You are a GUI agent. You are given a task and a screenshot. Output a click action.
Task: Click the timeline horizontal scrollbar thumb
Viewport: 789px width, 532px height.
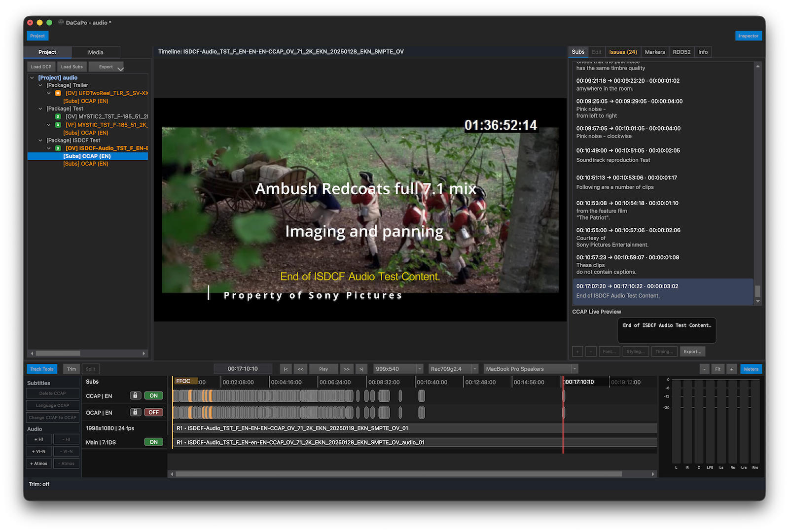point(398,474)
